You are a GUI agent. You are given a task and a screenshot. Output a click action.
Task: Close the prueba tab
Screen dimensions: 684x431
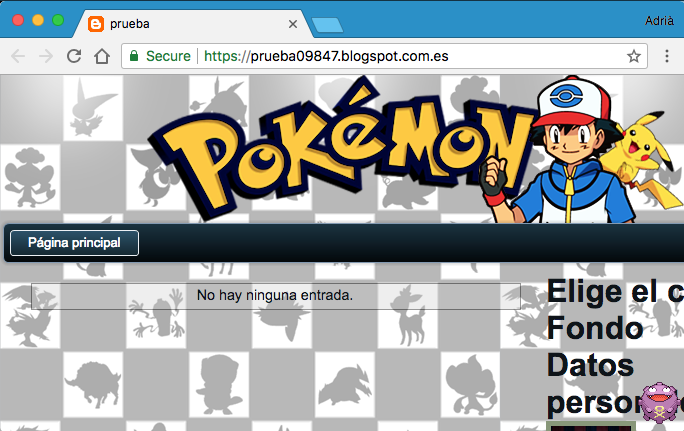[x=293, y=24]
